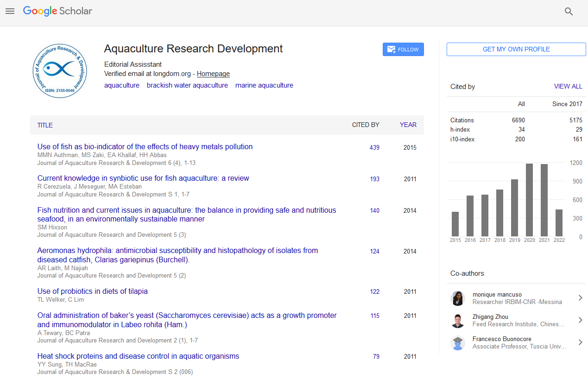
Task: Click 'SM Hixson' author text
Action: (x=52, y=227)
